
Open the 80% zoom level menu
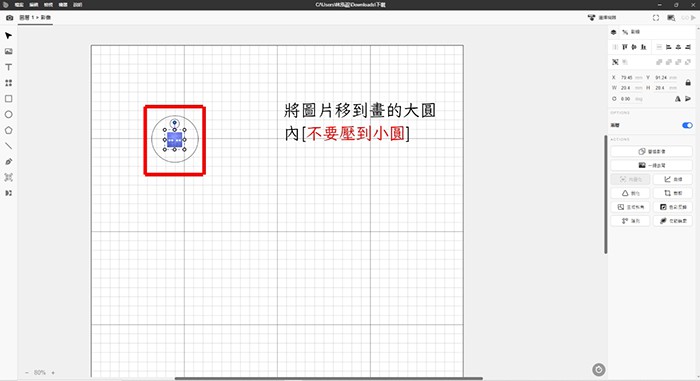tap(40, 373)
